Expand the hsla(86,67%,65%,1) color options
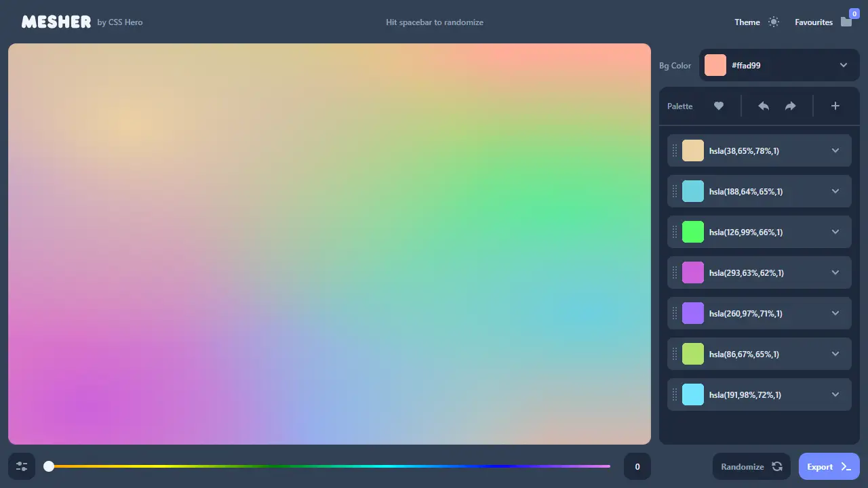This screenshot has height=488, width=868. [x=835, y=354]
